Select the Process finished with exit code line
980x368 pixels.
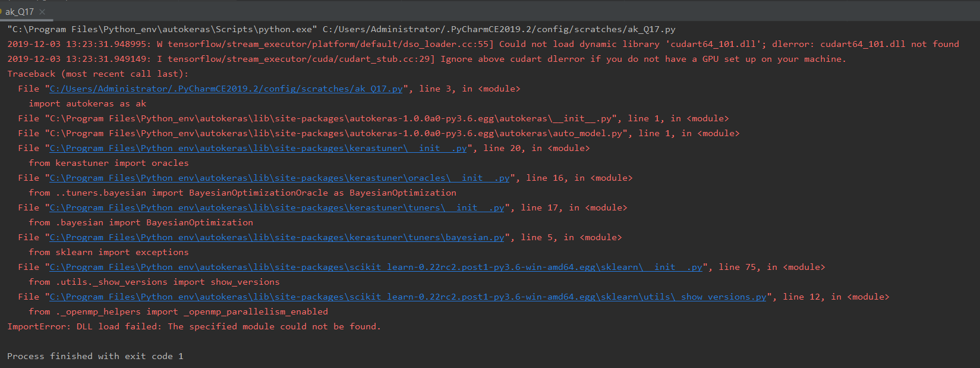pos(94,356)
